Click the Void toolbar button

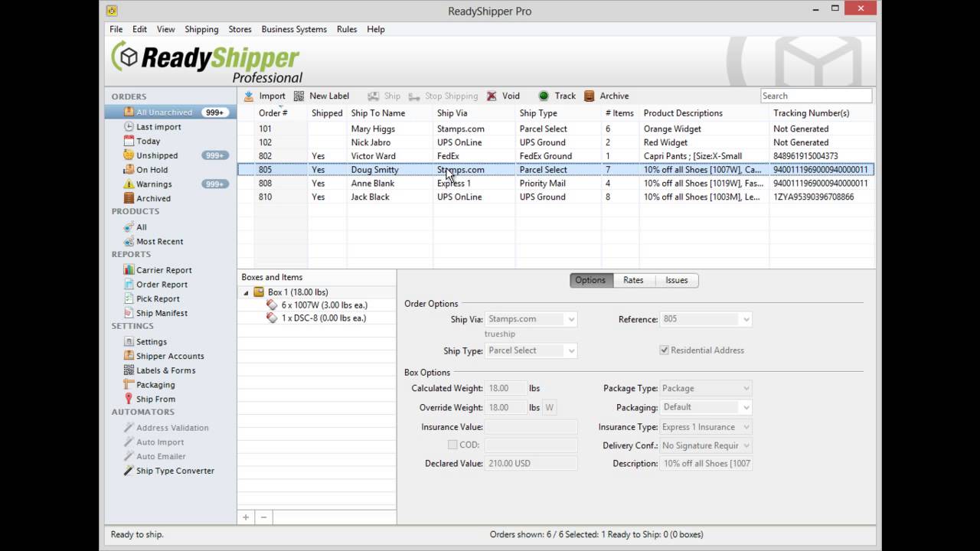tap(502, 96)
